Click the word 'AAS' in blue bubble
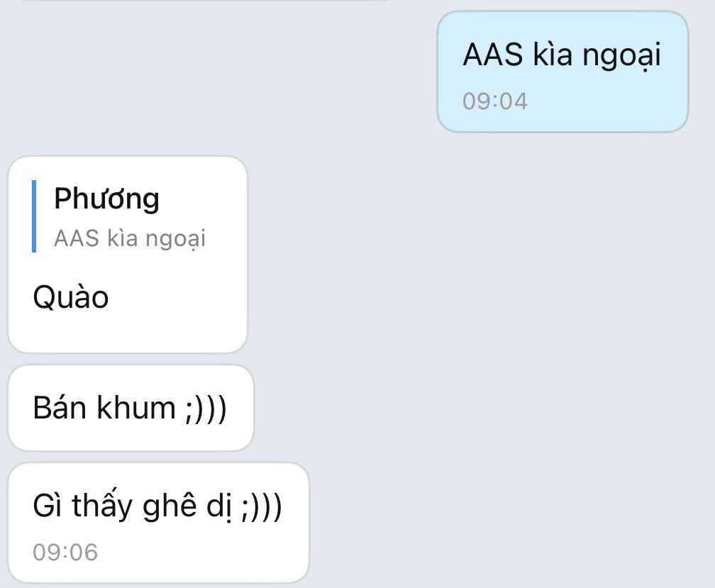The image size is (715, 588). [x=493, y=55]
